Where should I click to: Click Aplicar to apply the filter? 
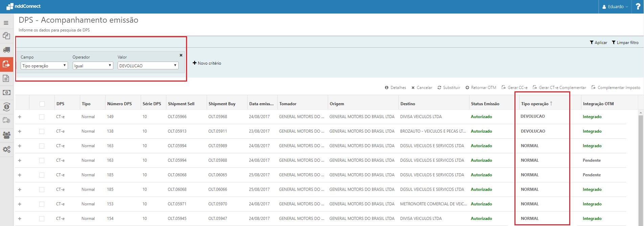598,43
